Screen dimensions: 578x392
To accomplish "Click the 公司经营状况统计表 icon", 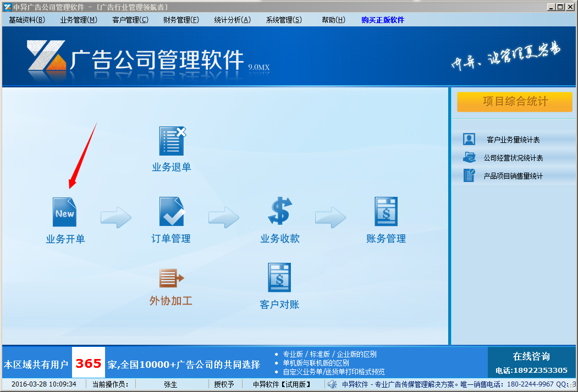I will [469, 158].
